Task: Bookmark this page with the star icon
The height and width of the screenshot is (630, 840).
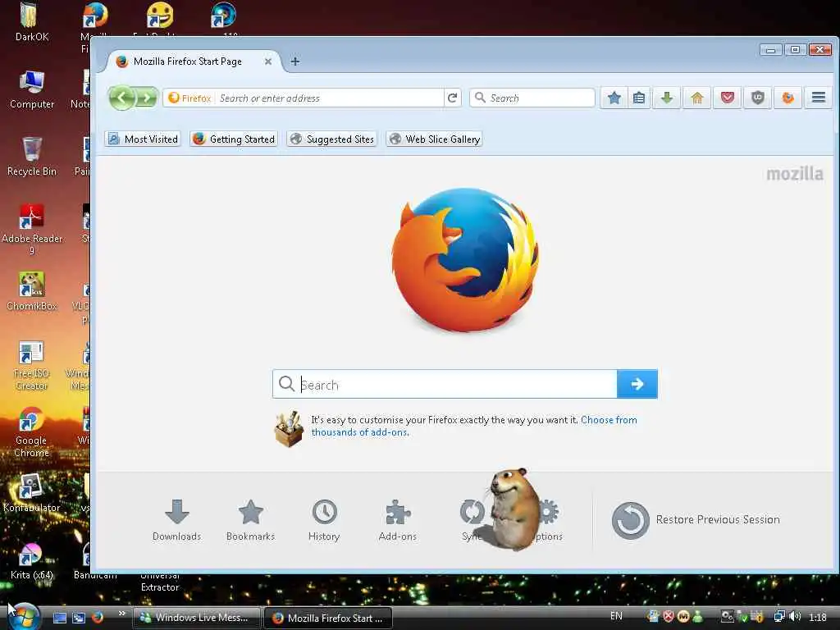Action: click(614, 98)
